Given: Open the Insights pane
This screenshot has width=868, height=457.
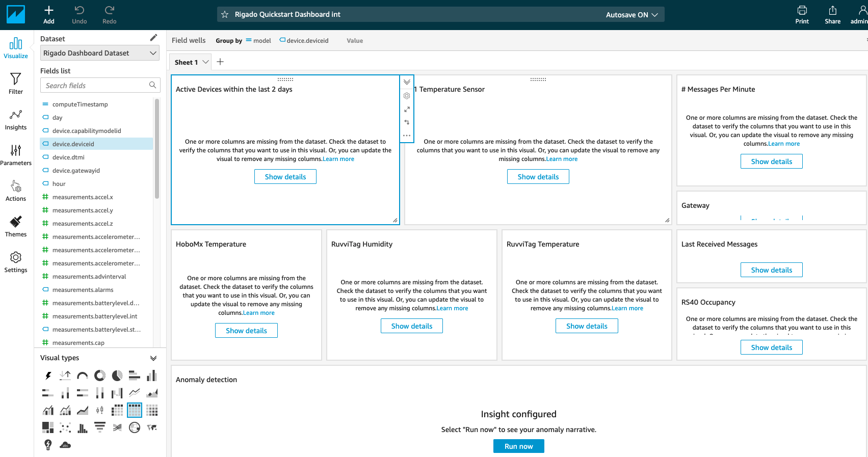Looking at the screenshot, I should coord(16,120).
